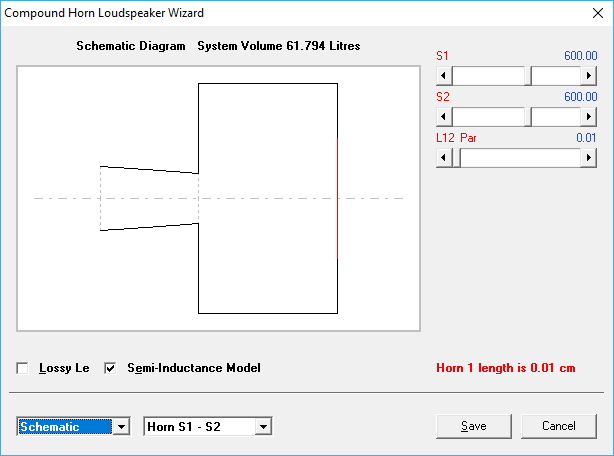Click the L12 slider thumb

click(x=457, y=158)
